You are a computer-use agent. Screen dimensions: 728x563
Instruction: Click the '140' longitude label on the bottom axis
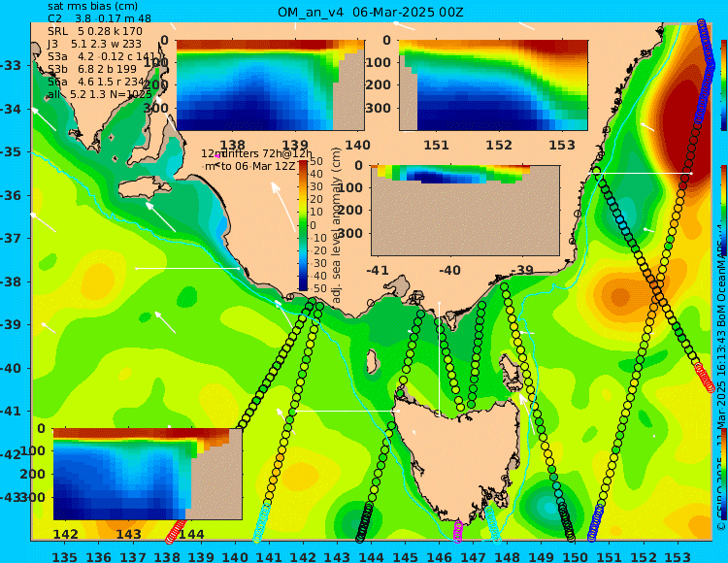pyautogui.click(x=235, y=556)
